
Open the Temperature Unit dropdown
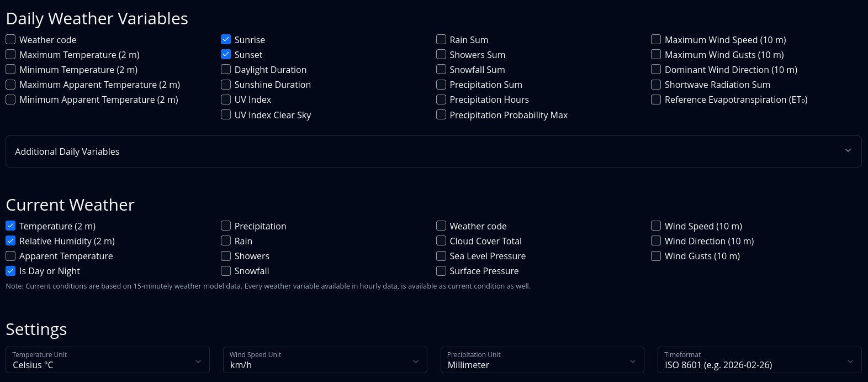coord(108,360)
